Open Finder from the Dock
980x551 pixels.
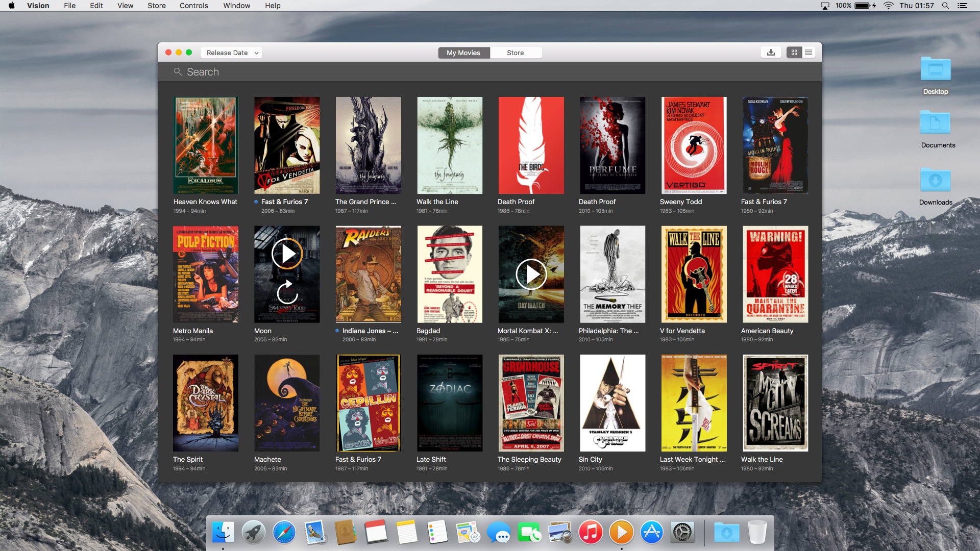pos(223,532)
